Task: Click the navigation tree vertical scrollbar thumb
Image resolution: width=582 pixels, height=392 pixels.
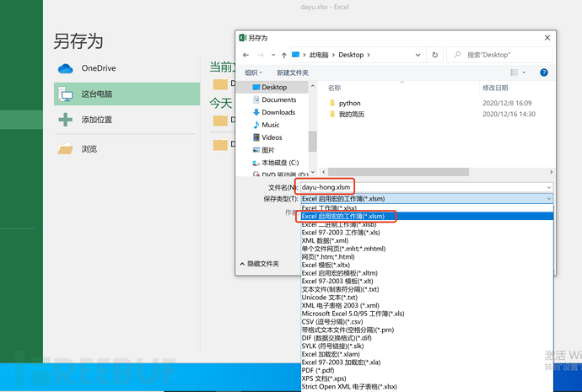Action: pyautogui.click(x=313, y=141)
